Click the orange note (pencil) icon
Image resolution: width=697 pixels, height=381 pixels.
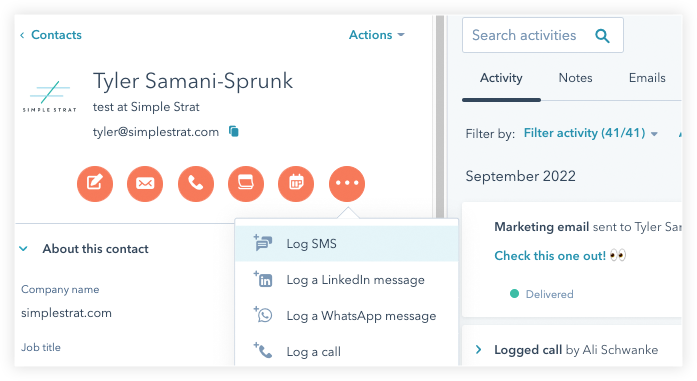pos(95,184)
